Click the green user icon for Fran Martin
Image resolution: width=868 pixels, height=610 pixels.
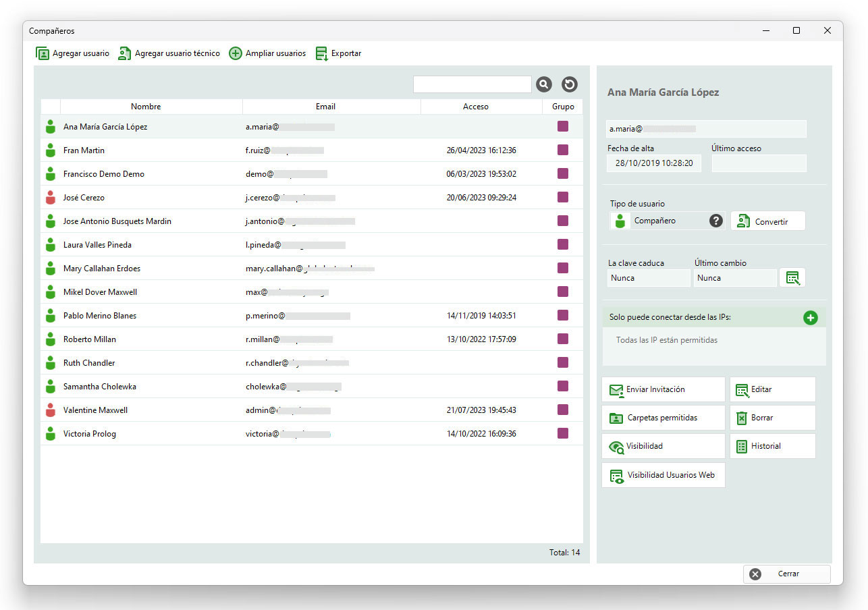[x=50, y=150]
